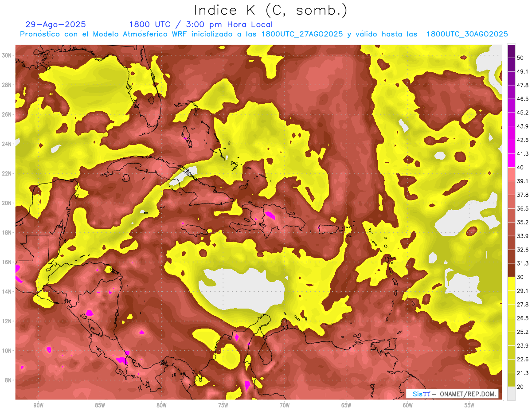Click the colorbar value "20"
This screenshot has width=532, height=411.
tap(521, 387)
